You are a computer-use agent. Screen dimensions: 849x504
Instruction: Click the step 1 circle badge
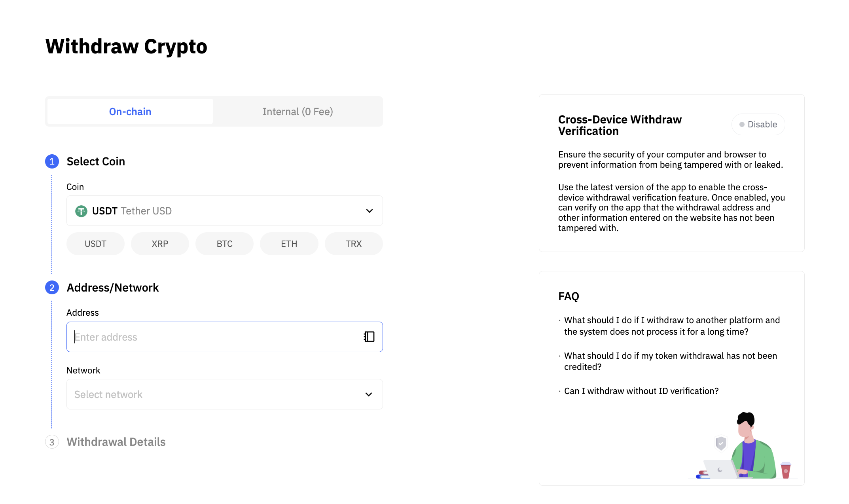[x=52, y=161]
